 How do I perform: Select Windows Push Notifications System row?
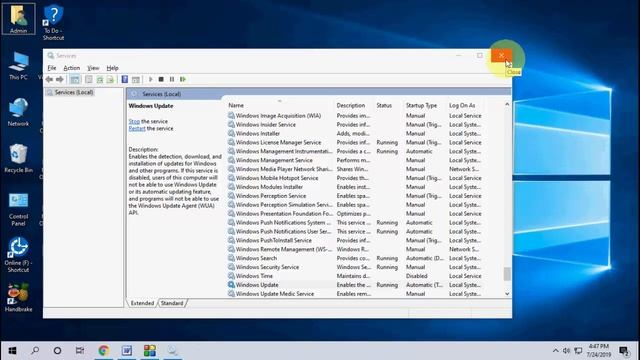(355, 223)
